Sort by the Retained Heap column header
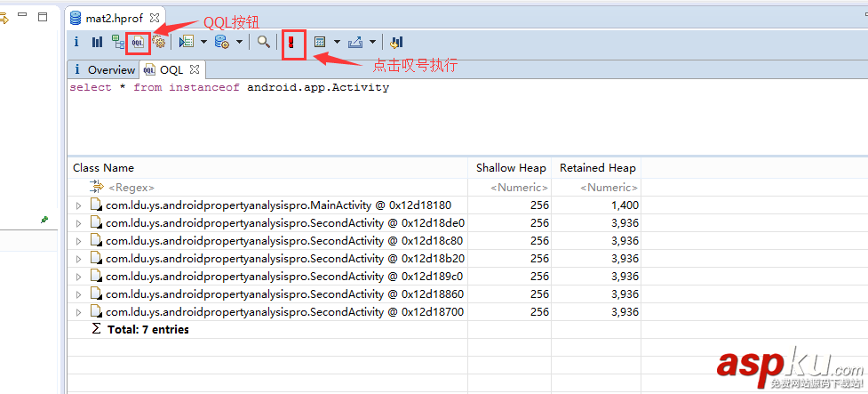This screenshot has width=868, height=394. click(597, 168)
